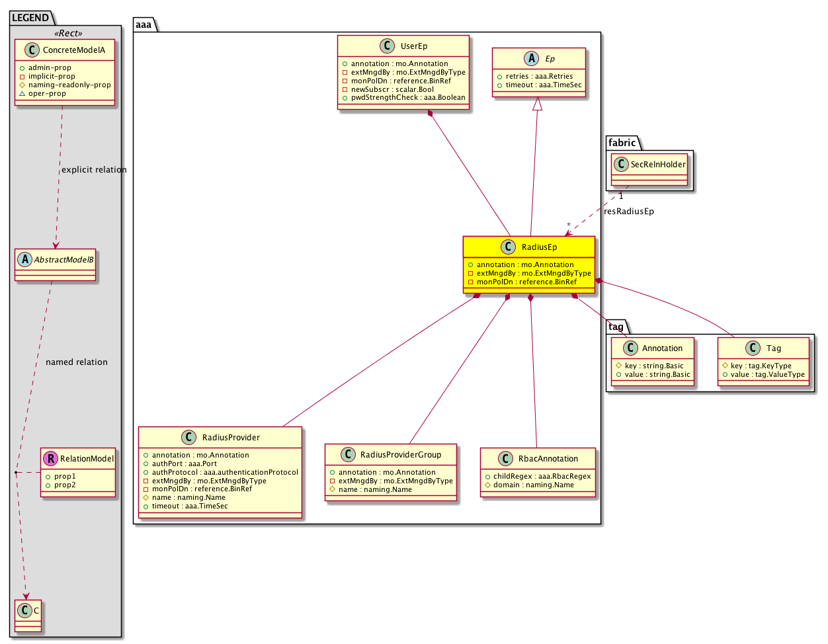Click the SecRelnHolder class icon
828x644 pixels.
click(x=621, y=165)
